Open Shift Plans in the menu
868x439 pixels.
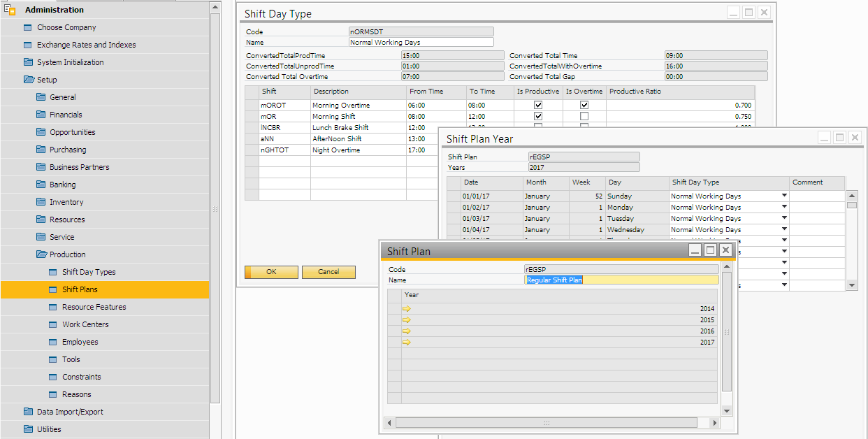80,289
